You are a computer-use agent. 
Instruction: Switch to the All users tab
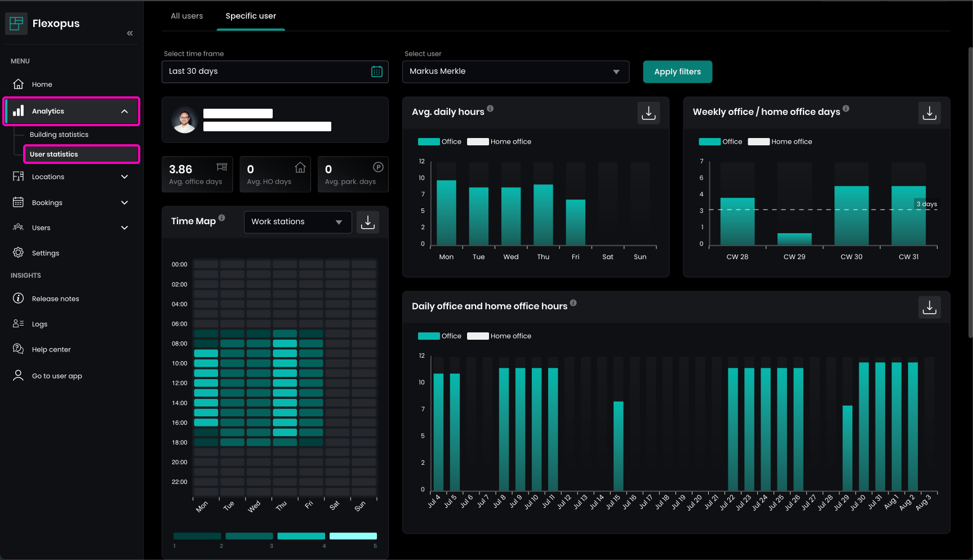coord(186,16)
